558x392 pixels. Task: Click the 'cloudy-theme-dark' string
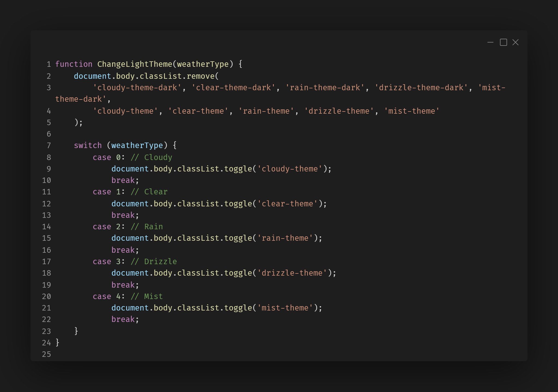[137, 88]
